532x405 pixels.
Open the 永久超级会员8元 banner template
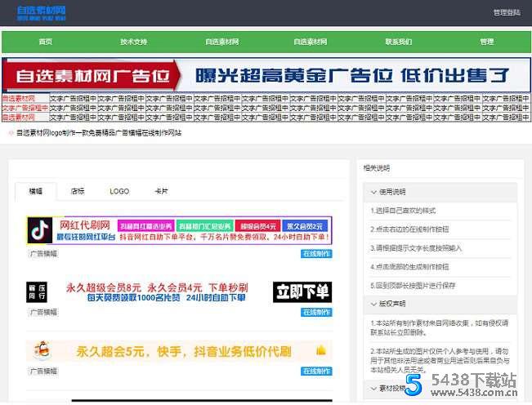[x=179, y=292]
